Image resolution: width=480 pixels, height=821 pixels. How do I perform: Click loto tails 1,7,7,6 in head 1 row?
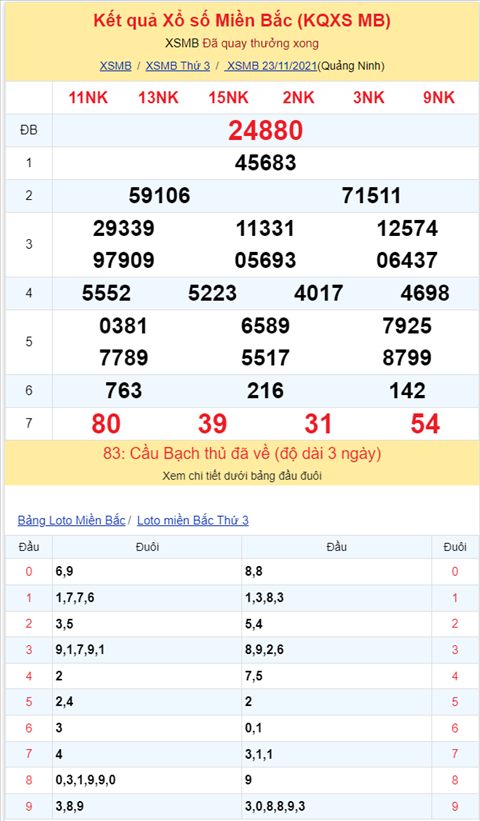(x=75, y=597)
